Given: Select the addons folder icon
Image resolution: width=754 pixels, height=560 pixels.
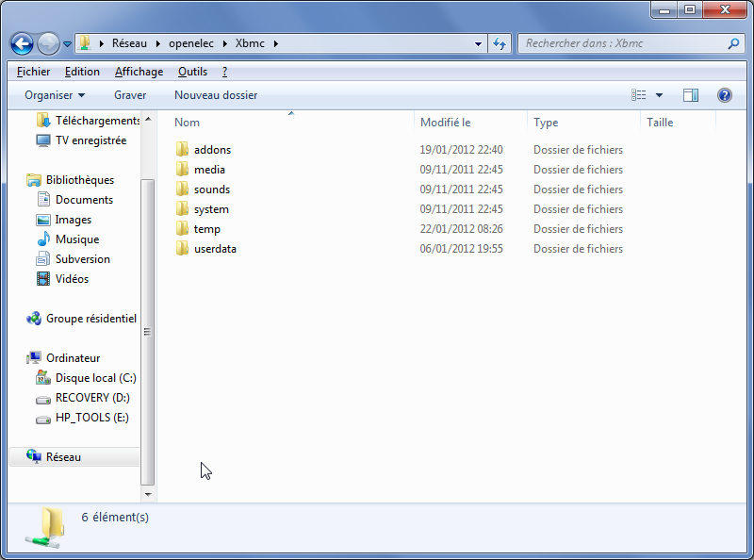Looking at the screenshot, I should point(182,150).
